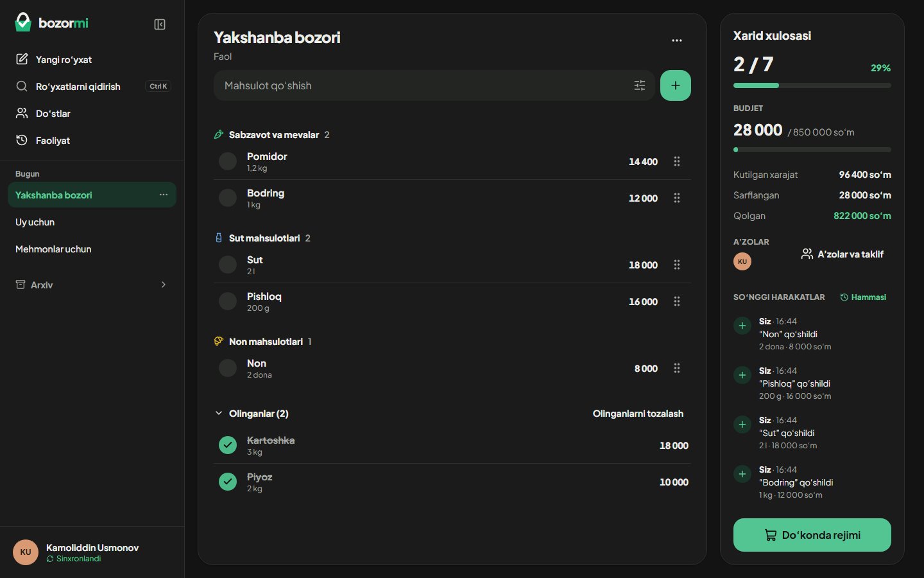This screenshot has width=924, height=578.
Task: Mark Sut as purchased
Action: click(228, 265)
